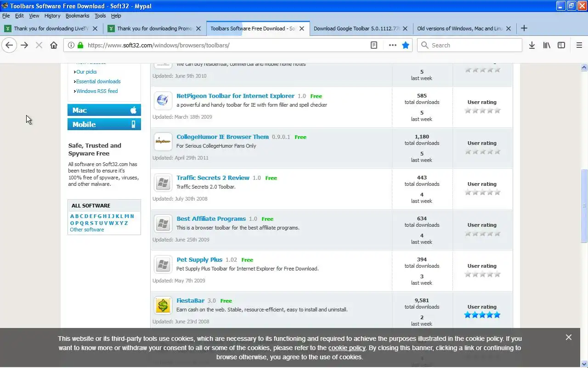The height and width of the screenshot is (368, 588).
Task: Rate NetPigeon Toolbar using gray stars
Action: (x=482, y=110)
